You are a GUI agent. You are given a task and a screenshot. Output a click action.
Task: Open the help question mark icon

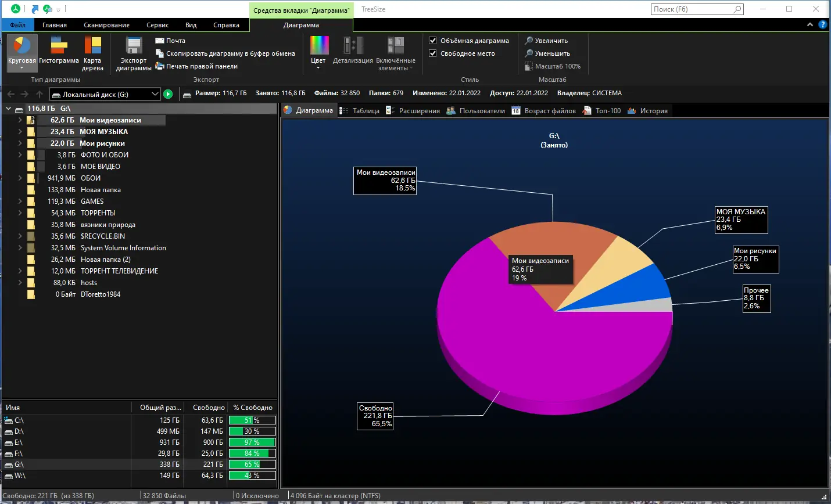(x=822, y=24)
